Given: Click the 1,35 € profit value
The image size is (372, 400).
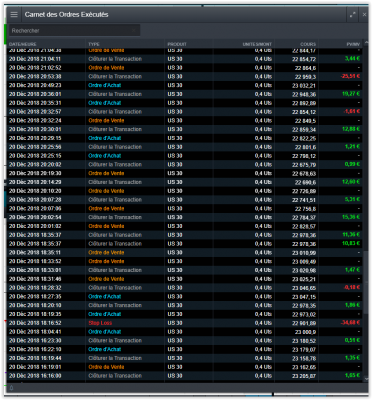Looking at the screenshot, I should pyautogui.click(x=352, y=358).
